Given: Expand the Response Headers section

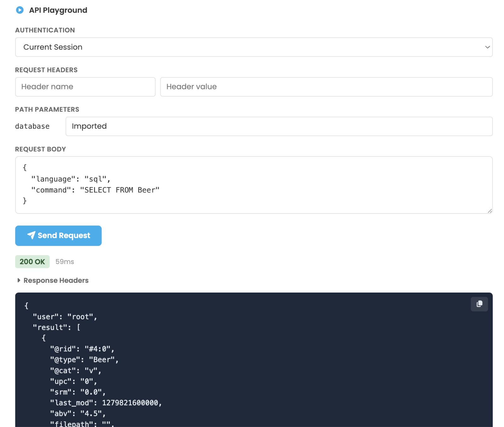Looking at the screenshot, I should click(x=53, y=280).
